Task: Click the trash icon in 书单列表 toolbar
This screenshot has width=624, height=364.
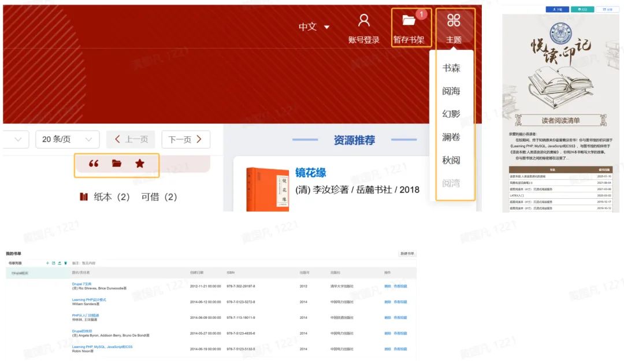Action: click(65, 263)
